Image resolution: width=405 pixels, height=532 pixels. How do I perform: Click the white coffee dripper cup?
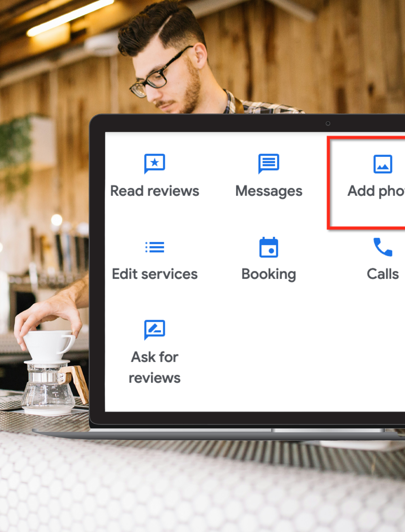(x=49, y=345)
